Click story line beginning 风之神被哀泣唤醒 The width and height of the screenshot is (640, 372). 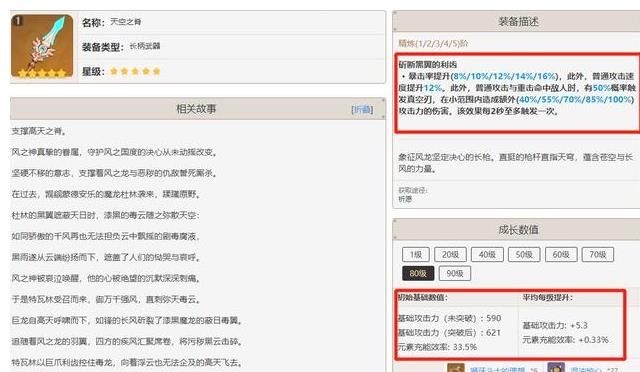coord(106,278)
